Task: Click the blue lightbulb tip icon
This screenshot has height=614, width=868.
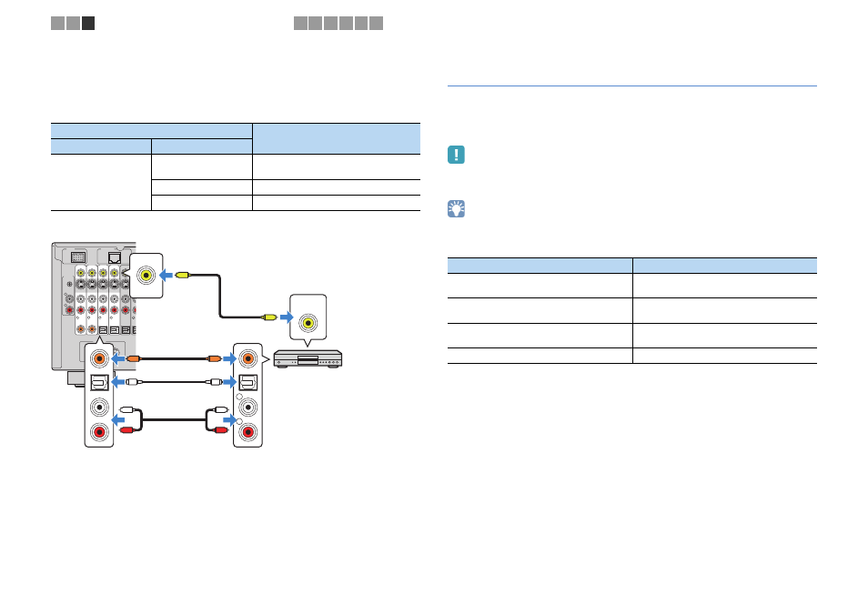Action: coord(456,208)
